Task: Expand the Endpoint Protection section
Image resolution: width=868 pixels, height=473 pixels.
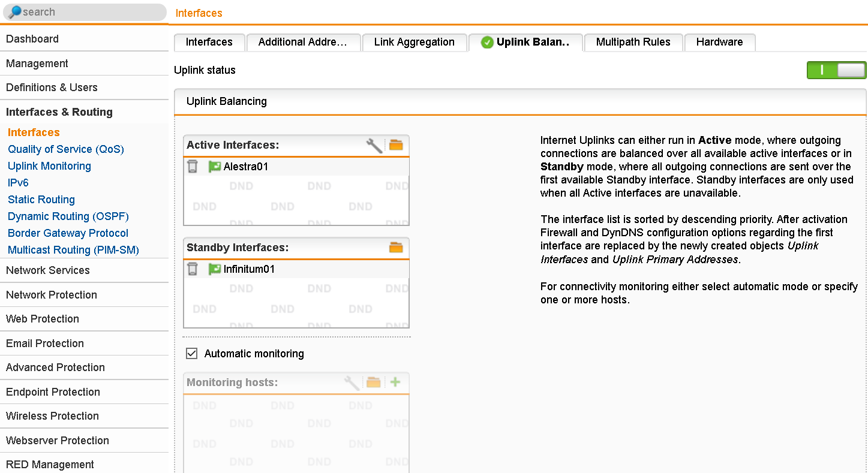Action: click(x=84, y=392)
